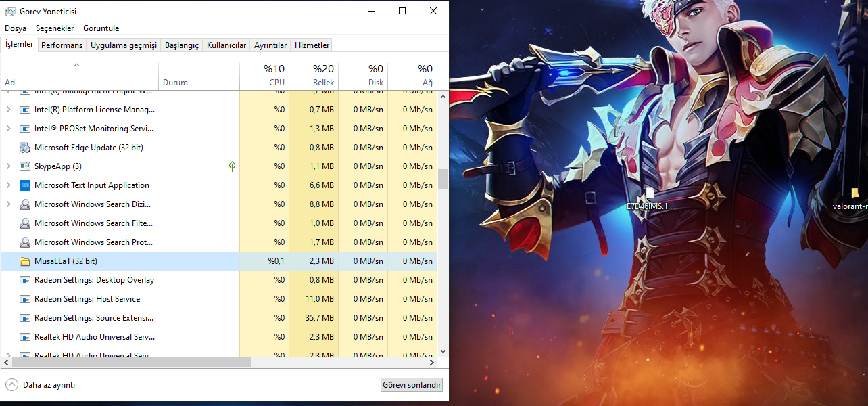
Task: Click the horizontal scrollbar right arrow
Action: 432,363
